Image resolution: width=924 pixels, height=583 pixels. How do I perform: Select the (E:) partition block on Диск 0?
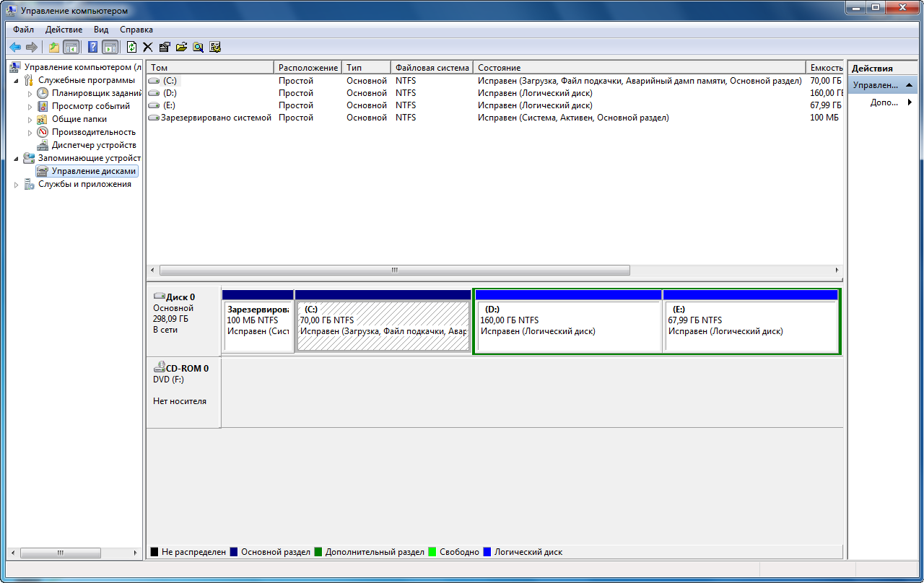pos(750,320)
